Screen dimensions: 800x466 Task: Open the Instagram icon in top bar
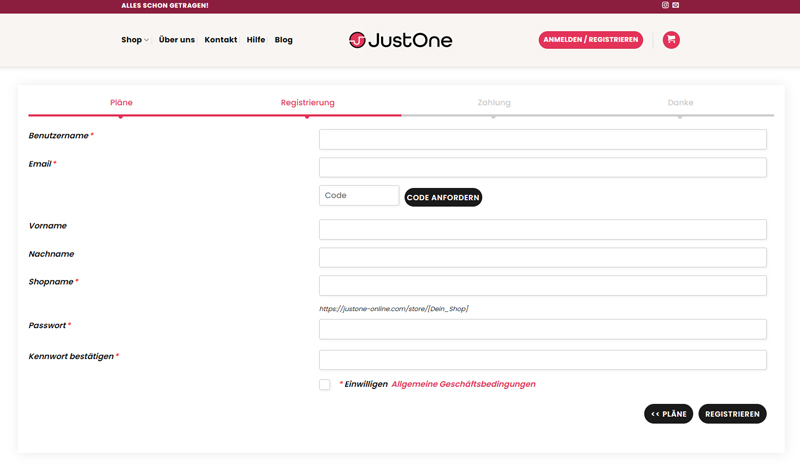pyautogui.click(x=665, y=5)
